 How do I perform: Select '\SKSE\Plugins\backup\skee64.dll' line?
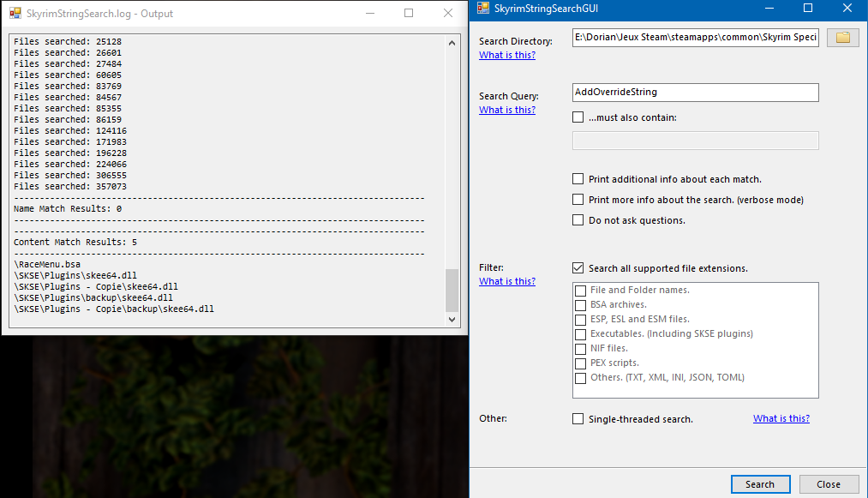(x=93, y=297)
